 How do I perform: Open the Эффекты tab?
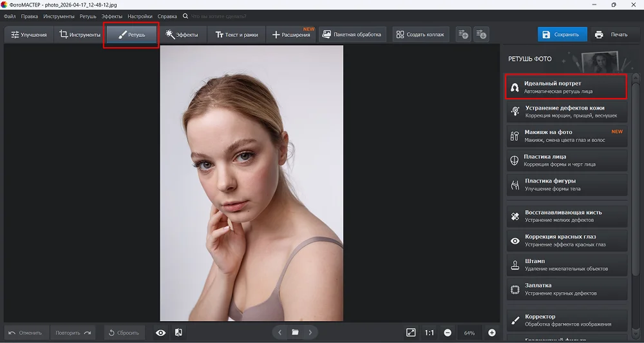click(182, 35)
